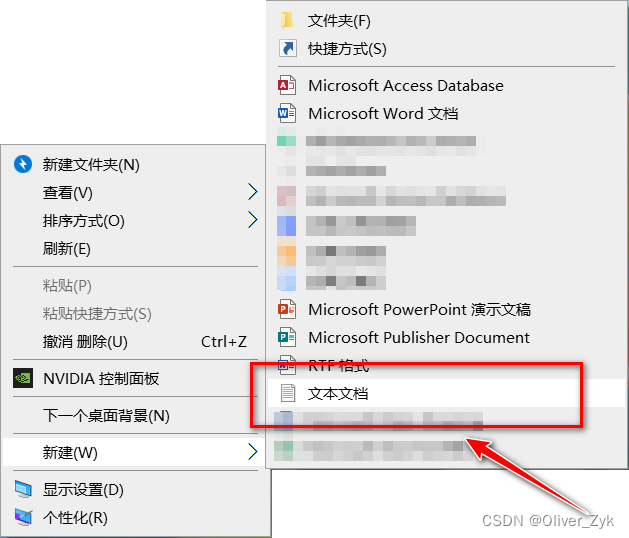
Task: Click the shortcut arrow icon beside 快捷方式(S)
Action: pos(288,49)
